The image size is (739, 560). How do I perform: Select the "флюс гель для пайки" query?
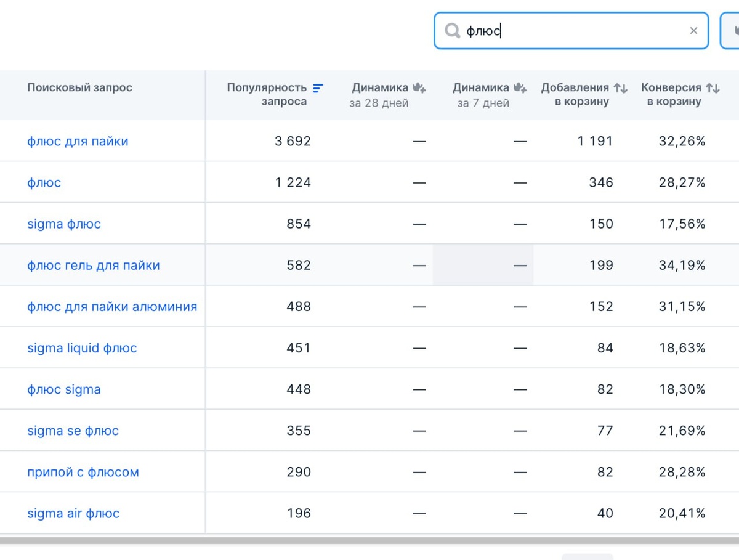tap(94, 266)
